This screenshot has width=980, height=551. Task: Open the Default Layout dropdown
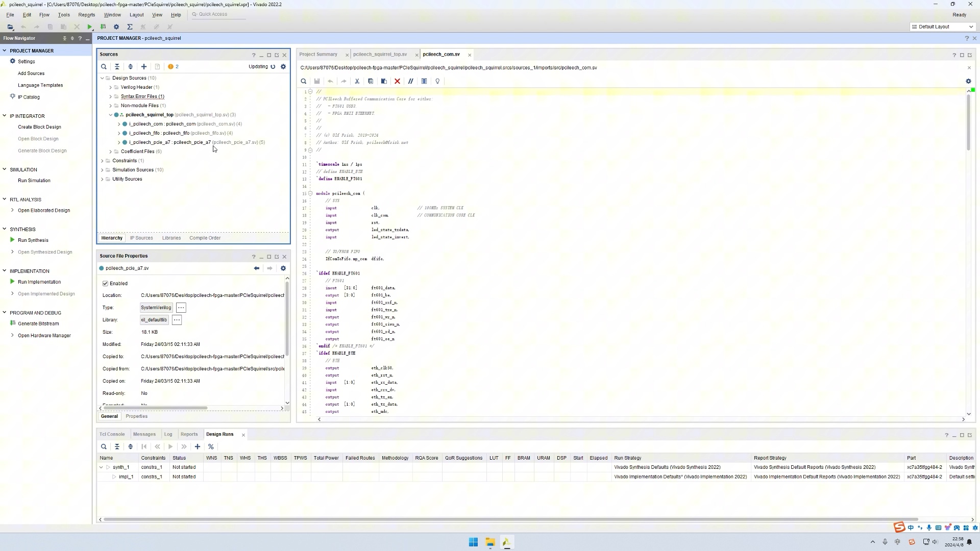[x=943, y=27]
